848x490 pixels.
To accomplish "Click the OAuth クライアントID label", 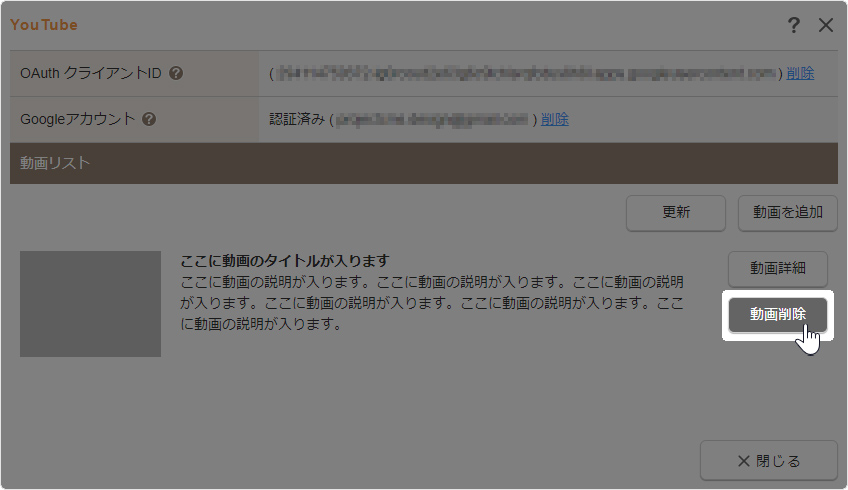I will point(91,73).
